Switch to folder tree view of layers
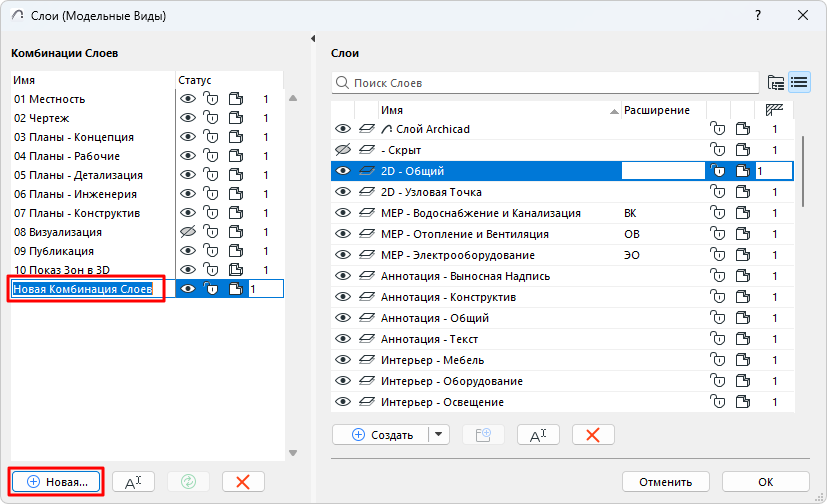827x504 pixels. tap(776, 82)
